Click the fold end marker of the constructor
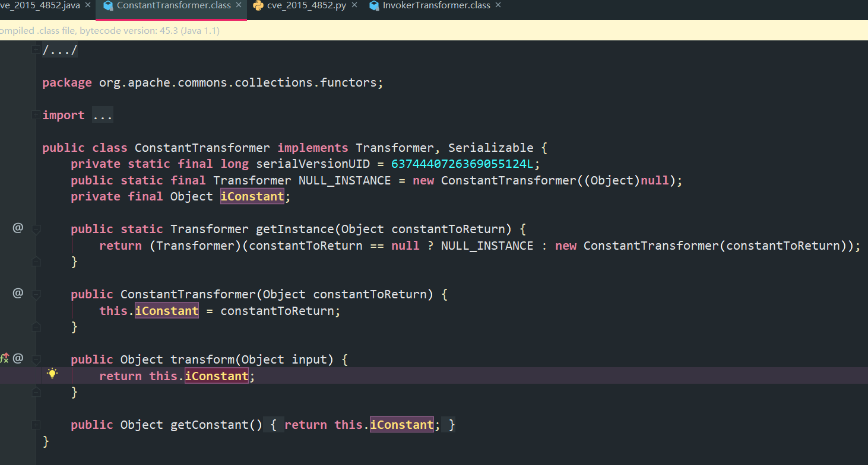 click(x=36, y=326)
